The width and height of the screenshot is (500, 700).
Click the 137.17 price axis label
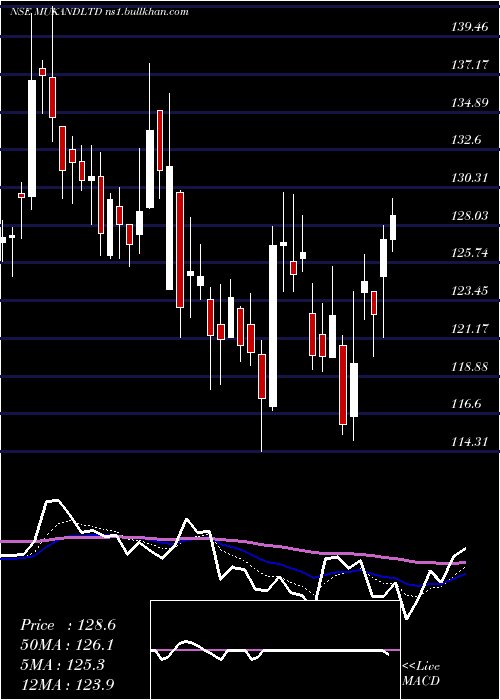pyautogui.click(x=470, y=65)
